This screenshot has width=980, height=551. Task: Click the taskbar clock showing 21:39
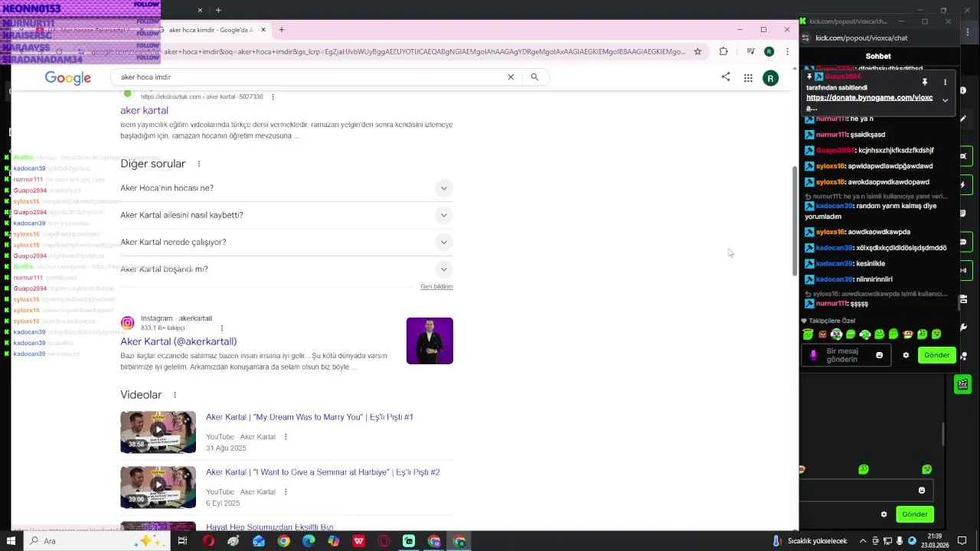934,541
